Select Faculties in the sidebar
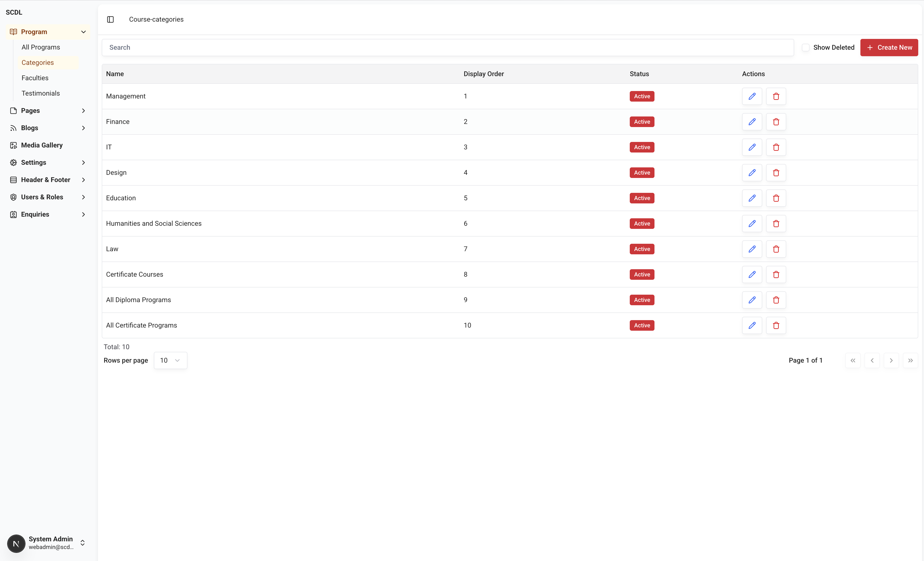Viewport: 924px width, 561px height. point(35,78)
